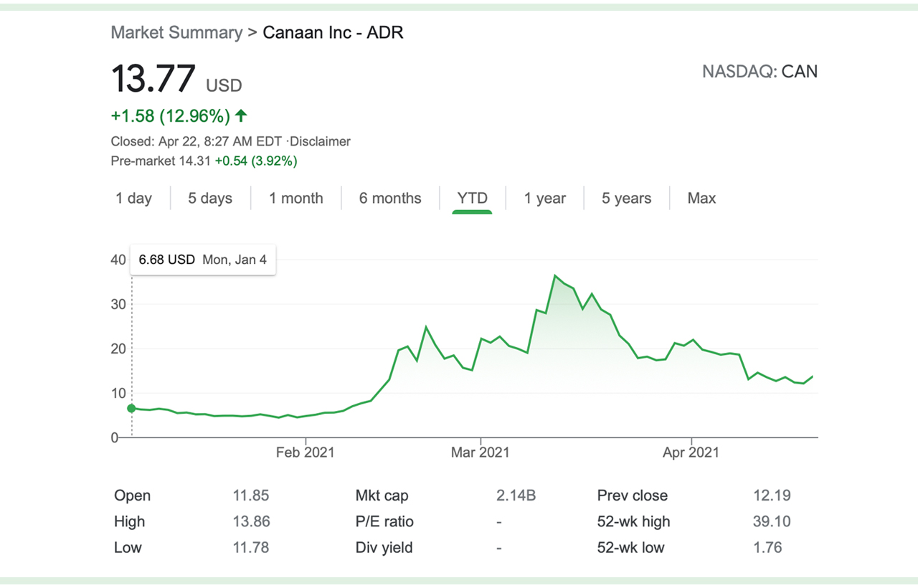Click the green data point on Jan 4
The height and width of the screenshot is (588, 918).
(x=131, y=409)
